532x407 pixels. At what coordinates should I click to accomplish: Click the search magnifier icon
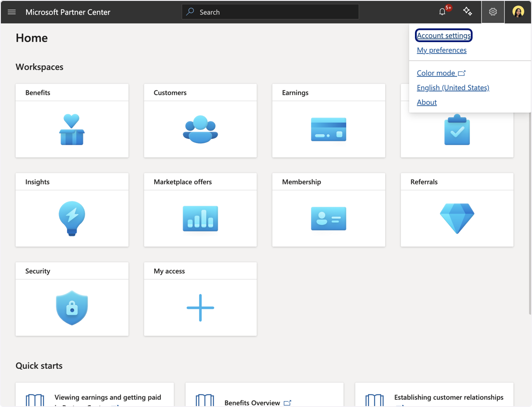point(190,12)
